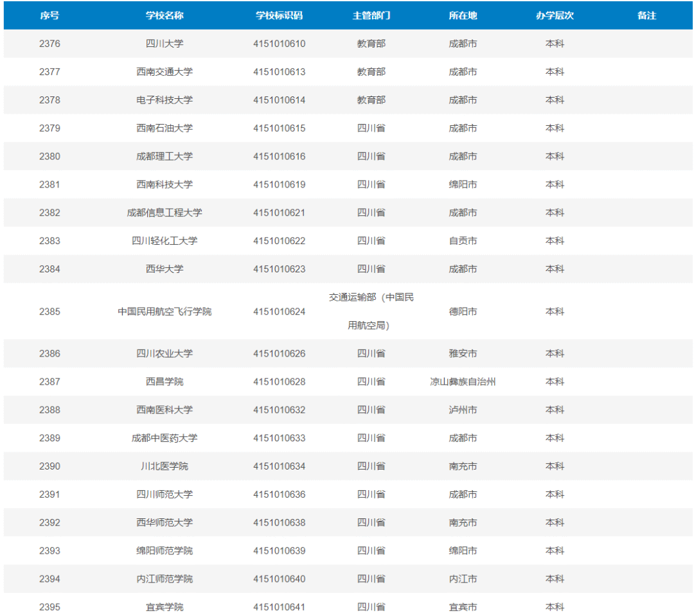Click the 所在地 column header

coord(463,15)
